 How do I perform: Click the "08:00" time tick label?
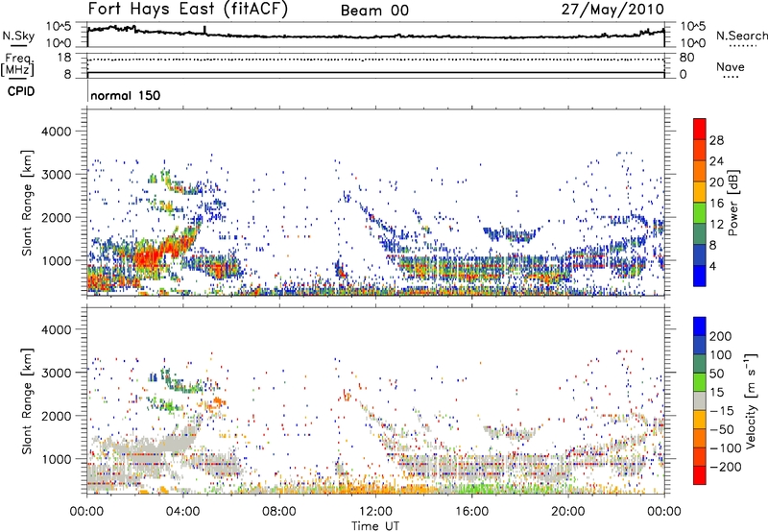(279, 512)
